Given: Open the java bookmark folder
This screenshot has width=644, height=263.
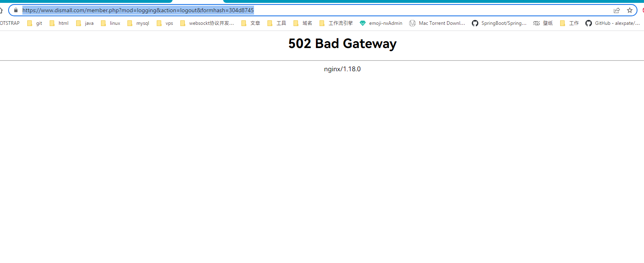Looking at the screenshot, I should tap(85, 23).
